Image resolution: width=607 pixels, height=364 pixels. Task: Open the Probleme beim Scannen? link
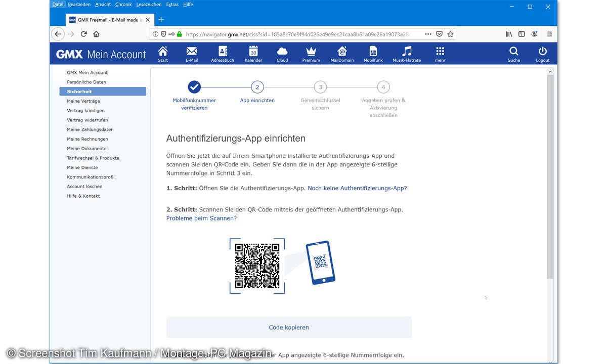coord(201,218)
